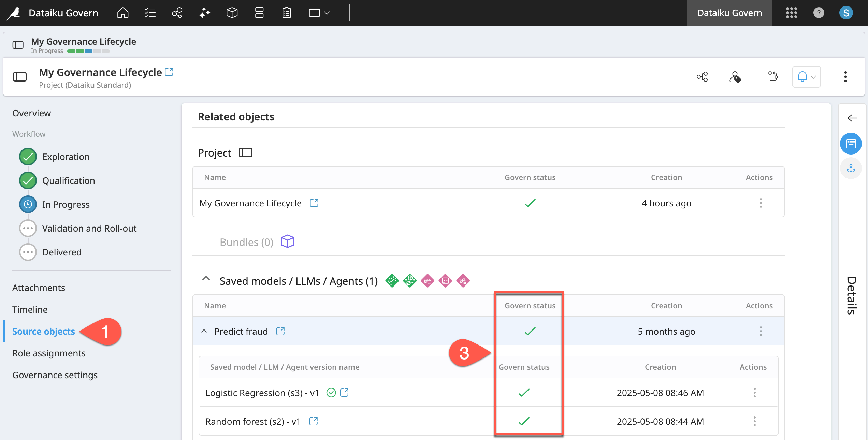Click the sparkles AI icon in top bar
This screenshot has height=440, width=868.
(204, 13)
